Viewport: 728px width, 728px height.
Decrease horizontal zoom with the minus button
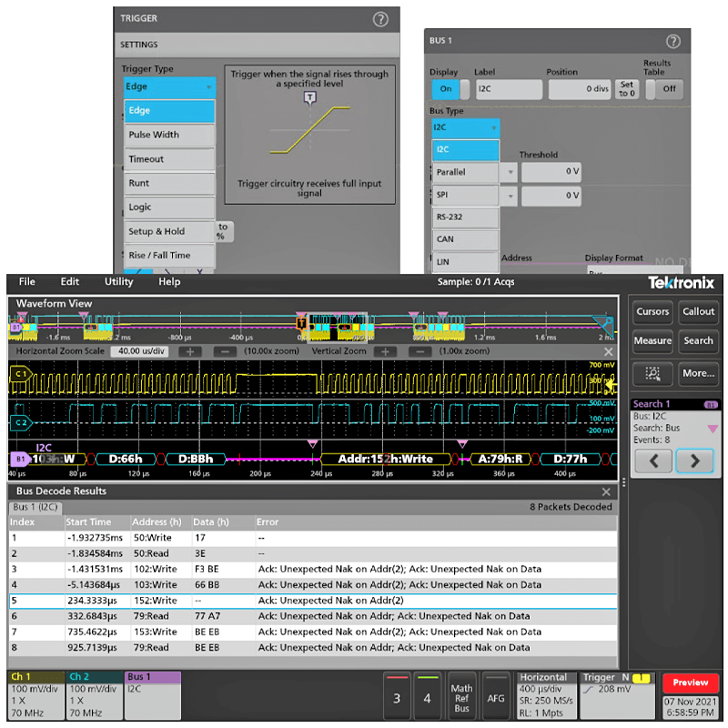coord(225,351)
